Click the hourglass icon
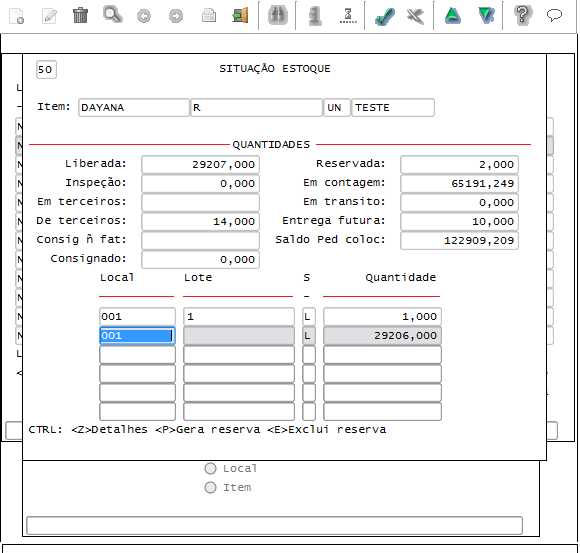580x553 pixels. coord(348,16)
